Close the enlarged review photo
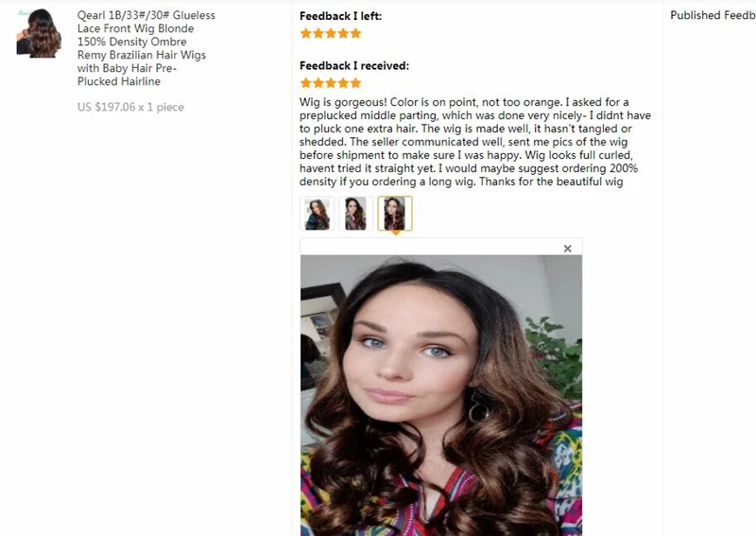756x536 pixels. point(568,249)
